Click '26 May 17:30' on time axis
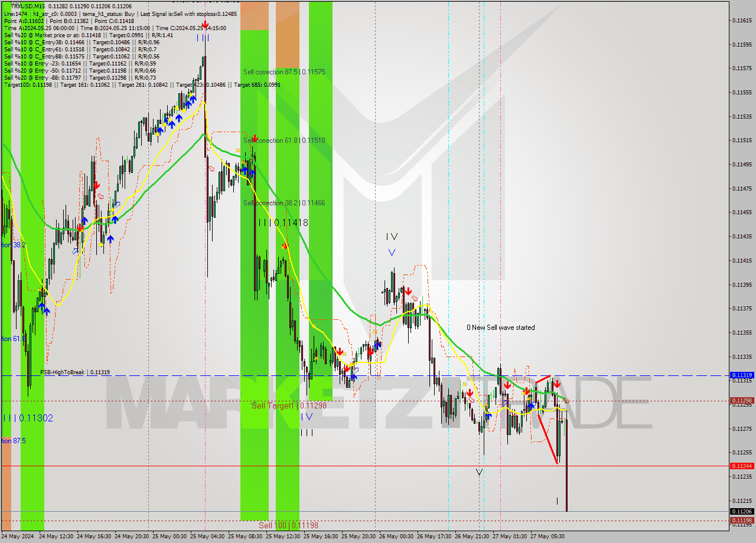 pyautogui.click(x=434, y=537)
